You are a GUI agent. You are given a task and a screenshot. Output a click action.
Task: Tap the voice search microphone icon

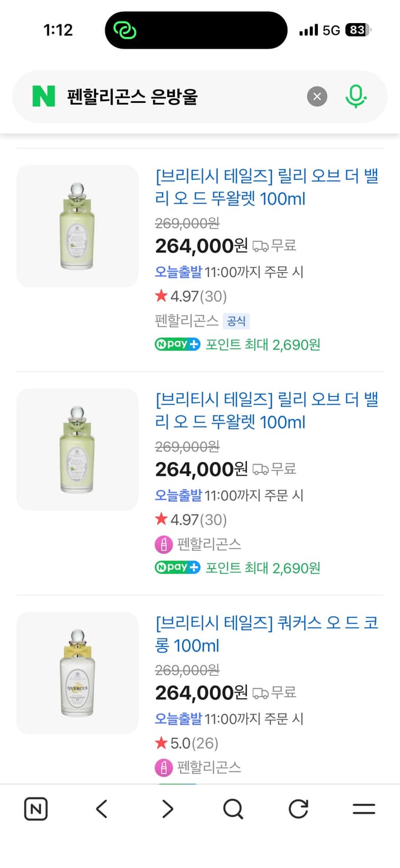coord(357,96)
